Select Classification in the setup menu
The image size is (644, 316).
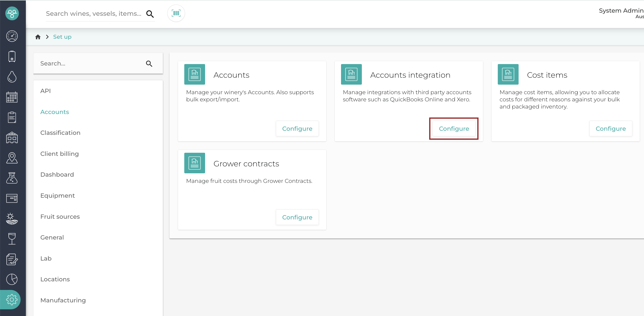coord(60,133)
